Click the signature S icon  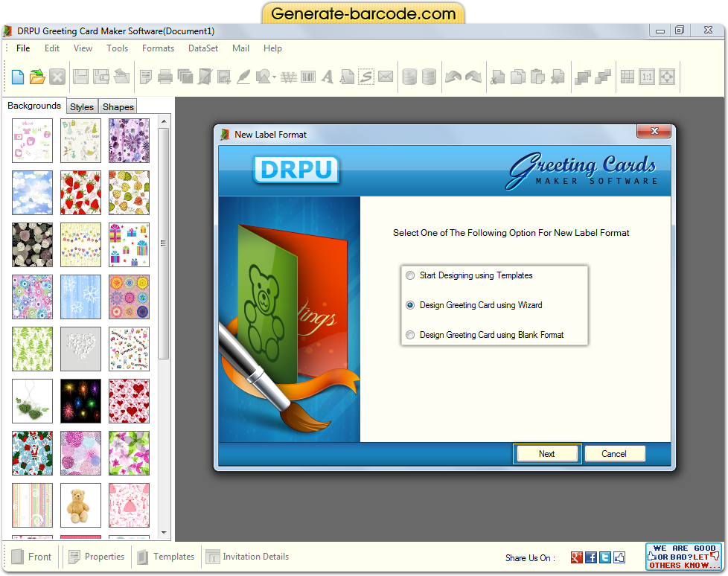(366, 77)
